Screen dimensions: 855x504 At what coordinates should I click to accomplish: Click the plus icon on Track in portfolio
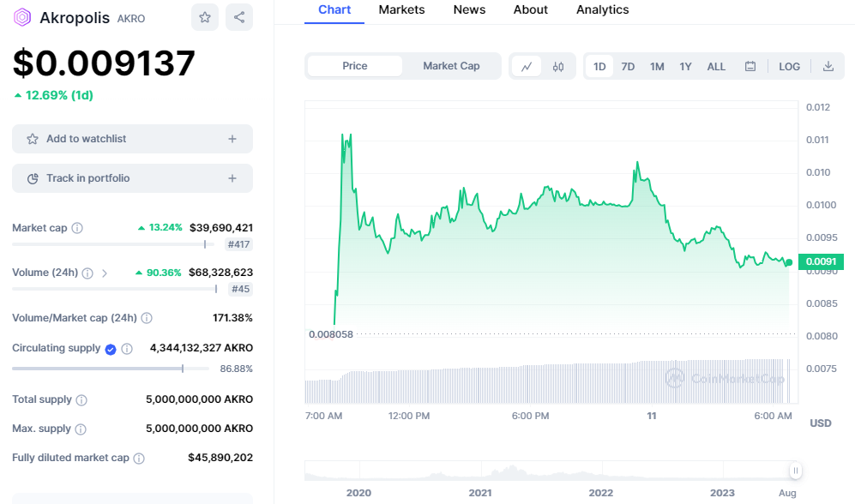pyautogui.click(x=232, y=178)
